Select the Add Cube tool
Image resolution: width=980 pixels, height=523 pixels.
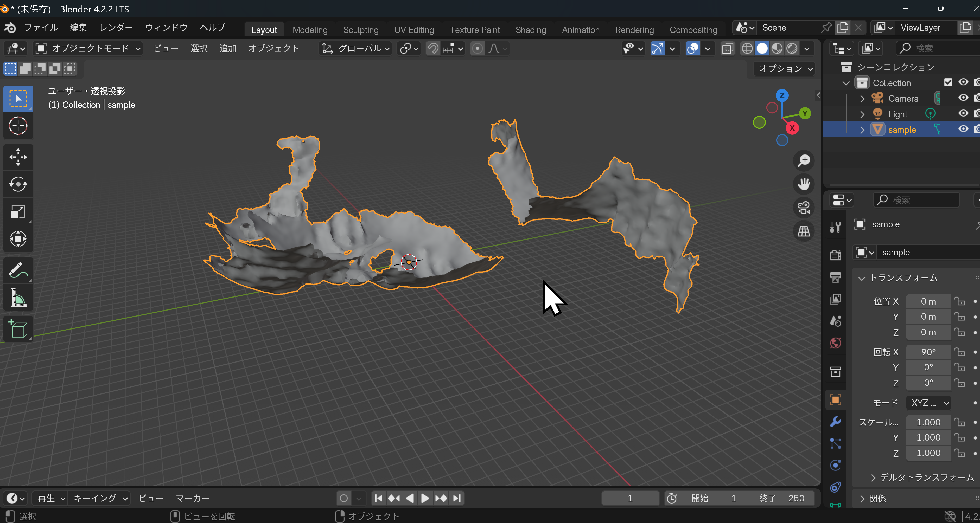(18, 329)
